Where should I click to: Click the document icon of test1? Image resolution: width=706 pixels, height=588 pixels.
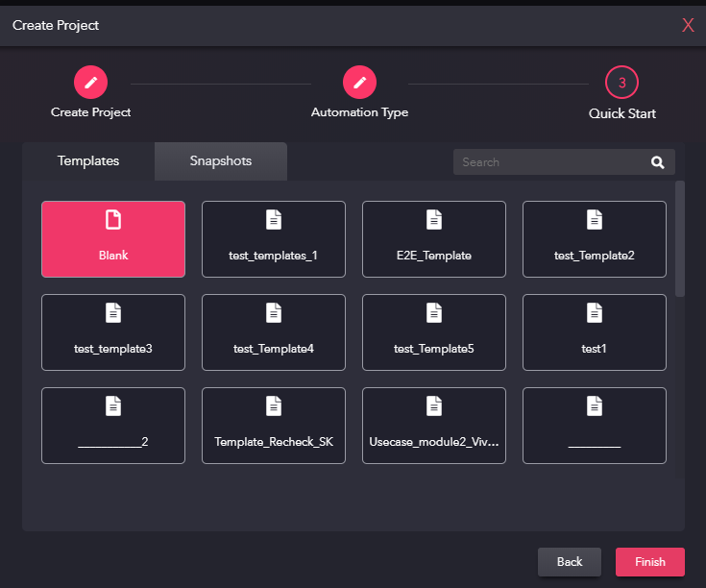(595, 313)
